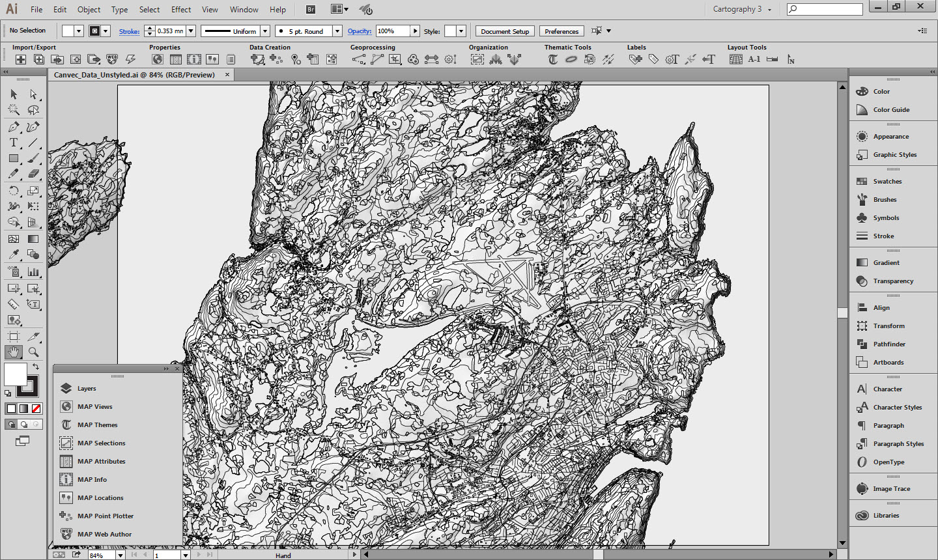
Task: Click the MAP Web Author toolbar icon
Action: point(111,59)
